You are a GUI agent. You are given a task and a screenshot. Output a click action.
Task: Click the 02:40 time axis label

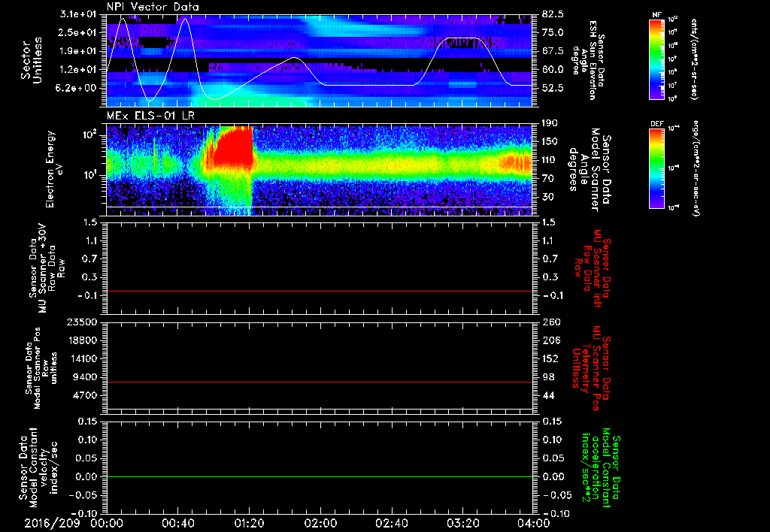tap(391, 523)
